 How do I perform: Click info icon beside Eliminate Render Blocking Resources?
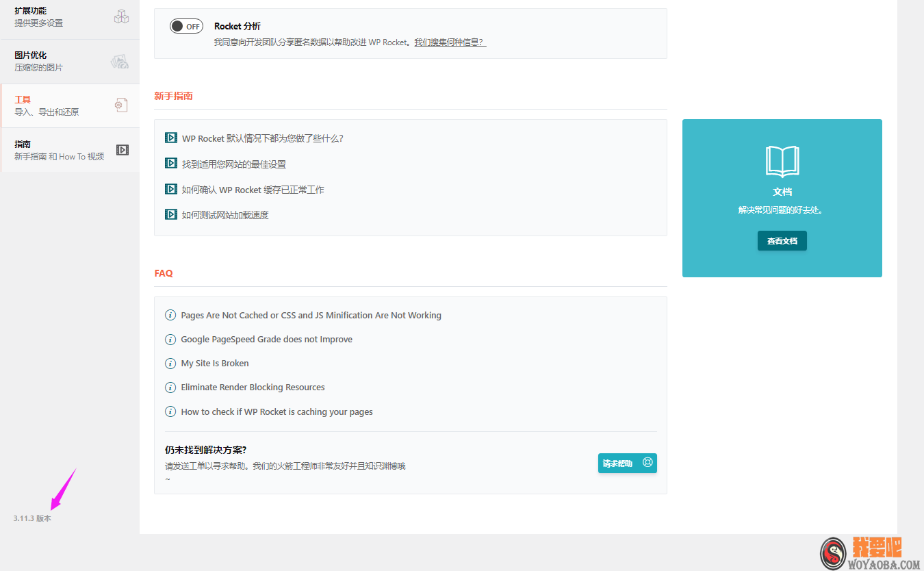click(x=170, y=387)
